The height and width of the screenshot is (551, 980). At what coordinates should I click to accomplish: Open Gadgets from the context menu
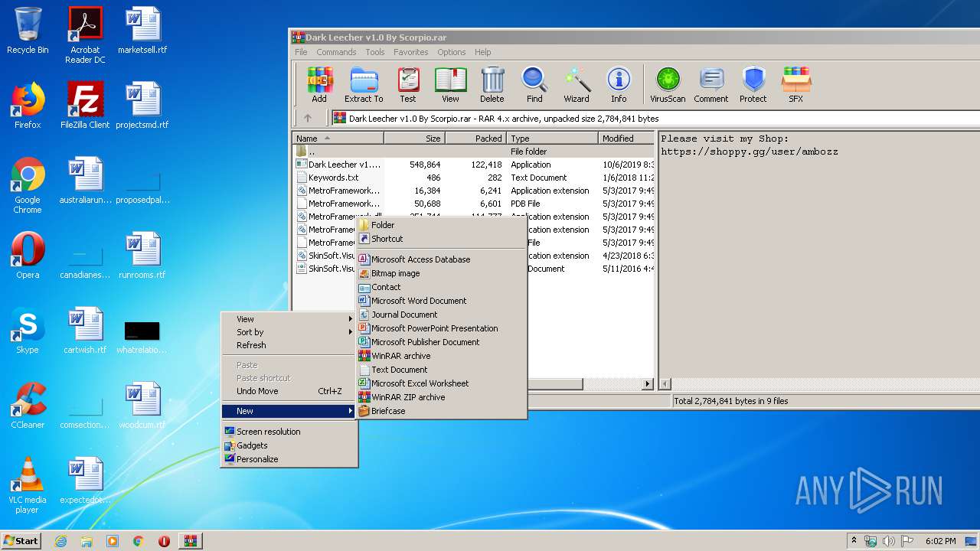coord(289,445)
